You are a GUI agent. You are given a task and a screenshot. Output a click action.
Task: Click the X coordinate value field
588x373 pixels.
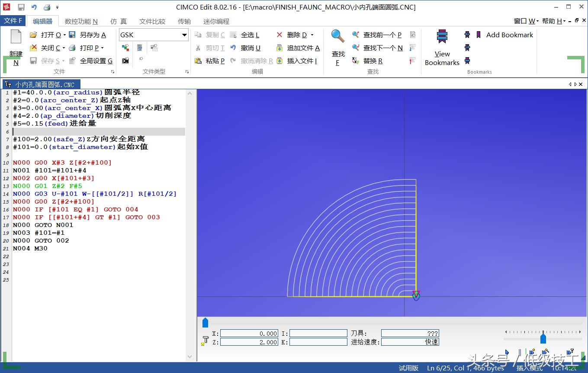[249, 334]
